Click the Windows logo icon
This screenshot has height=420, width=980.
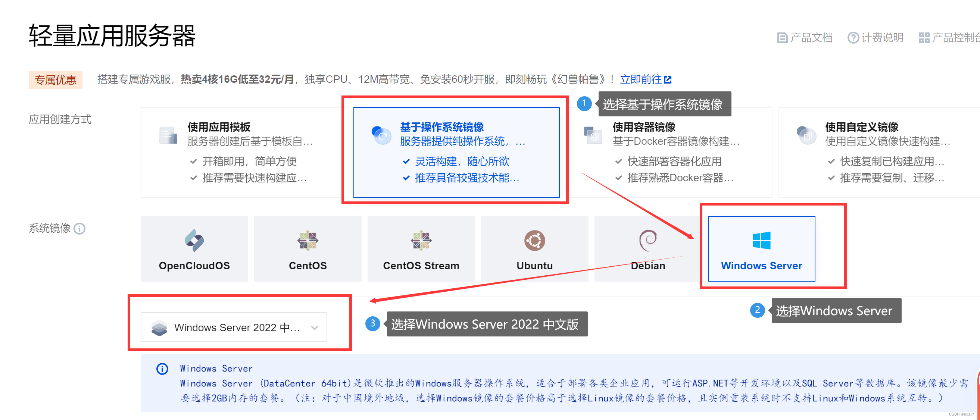coord(761,240)
